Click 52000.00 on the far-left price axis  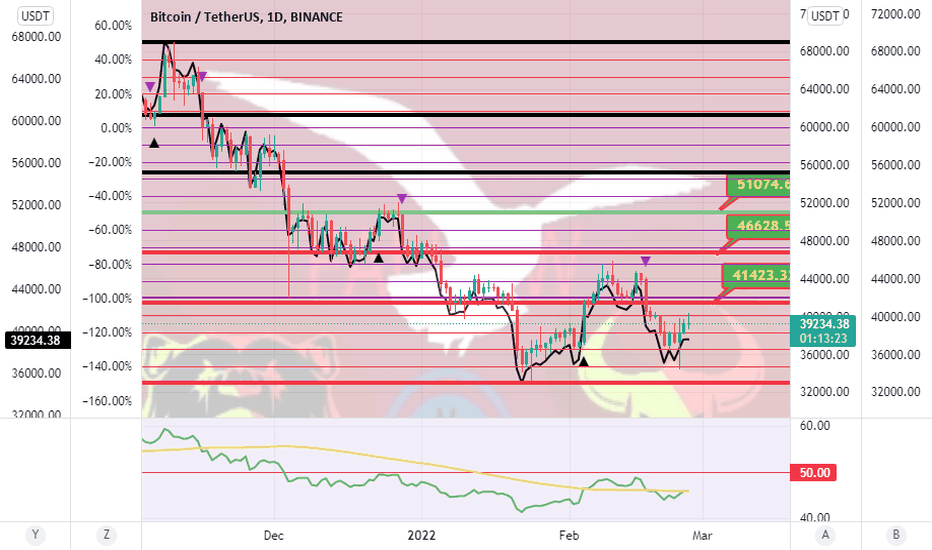coord(36,205)
